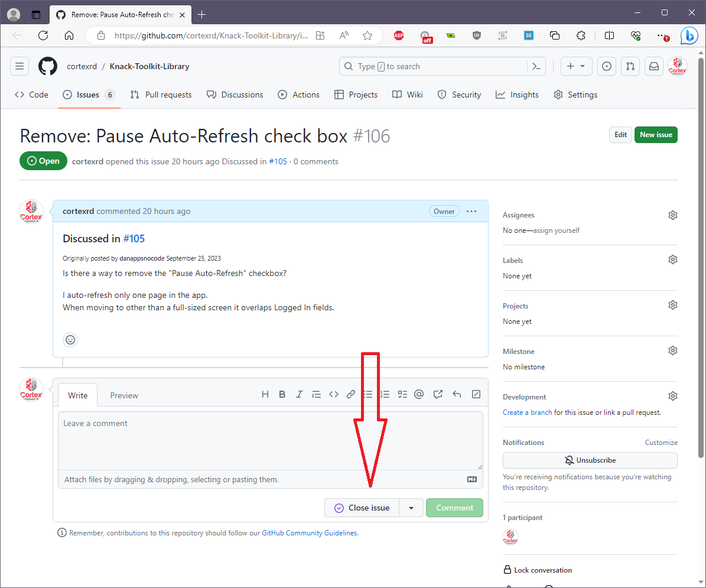706x588 pixels.
Task: Open the GitHub Community Guidelines link
Action: click(x=310, y=533)
